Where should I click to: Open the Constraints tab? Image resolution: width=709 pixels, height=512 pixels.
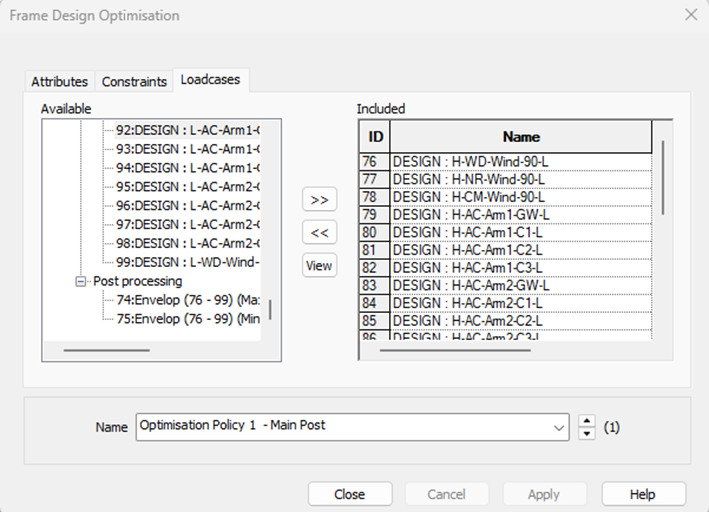[x=135, y=82]
